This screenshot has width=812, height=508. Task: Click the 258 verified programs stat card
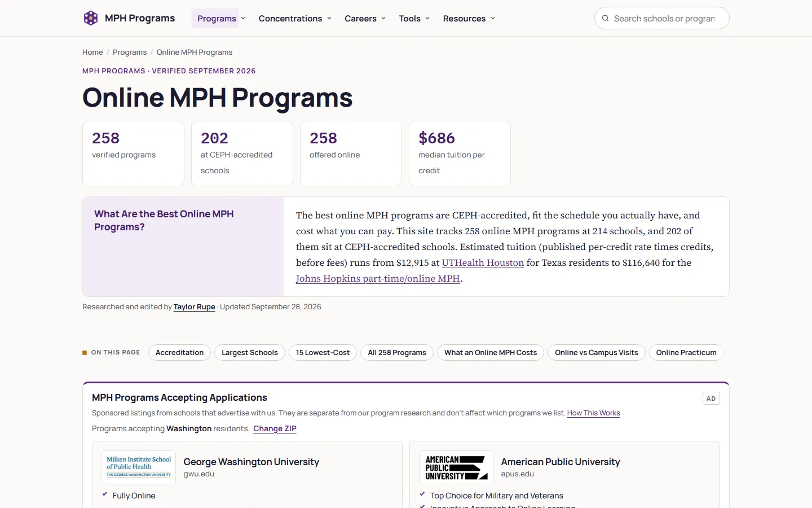pyautogui.click(x=133, y=154)
